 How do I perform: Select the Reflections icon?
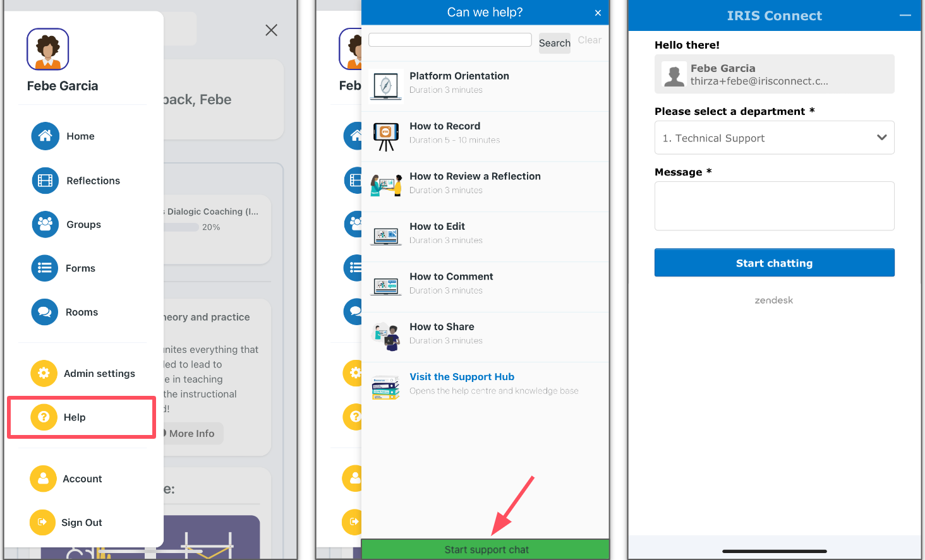click(x=44, y=180)
